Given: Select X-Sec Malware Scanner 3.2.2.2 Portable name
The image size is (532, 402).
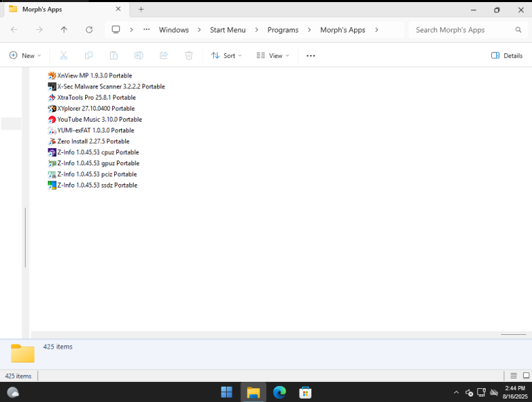Looking at the screenshot, I should coord(111,86).
